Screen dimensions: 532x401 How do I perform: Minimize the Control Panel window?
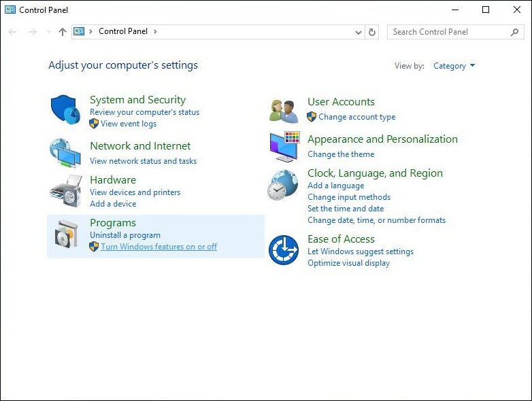[x=455, y=10]
